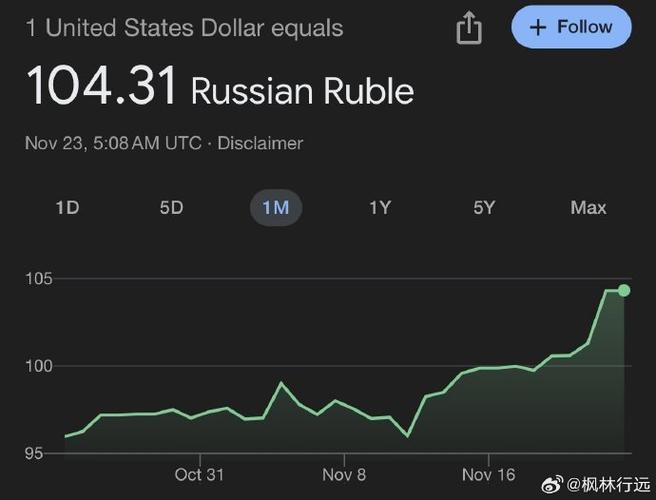
Task: Click the 104.31 exchange rate value
Action: tap(101, 85)
